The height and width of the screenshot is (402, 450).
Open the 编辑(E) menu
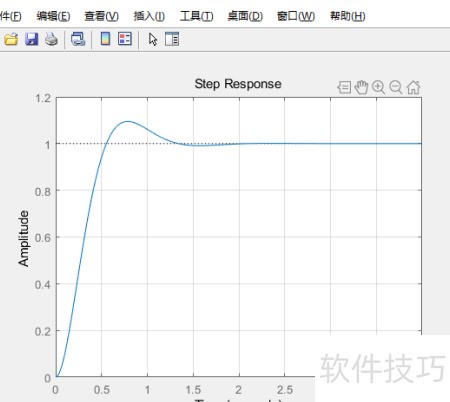tap(53, 16)
